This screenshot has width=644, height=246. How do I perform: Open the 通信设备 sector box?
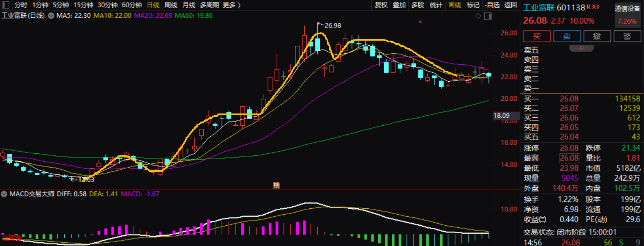coord(628,15)
